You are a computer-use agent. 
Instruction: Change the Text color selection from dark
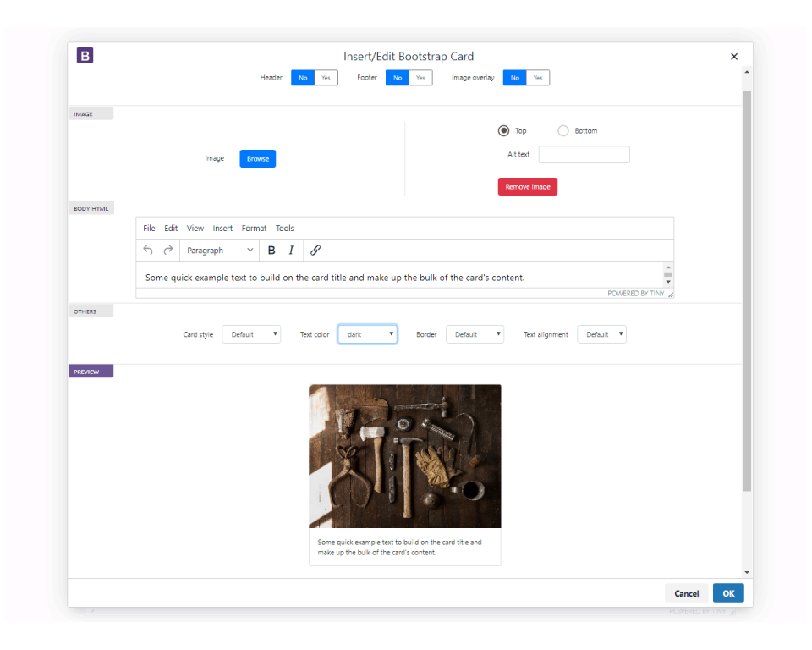point(368,333)
